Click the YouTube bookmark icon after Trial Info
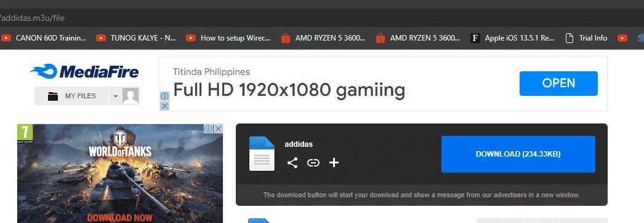Screen dimensions: 644x223 (622, 38)
